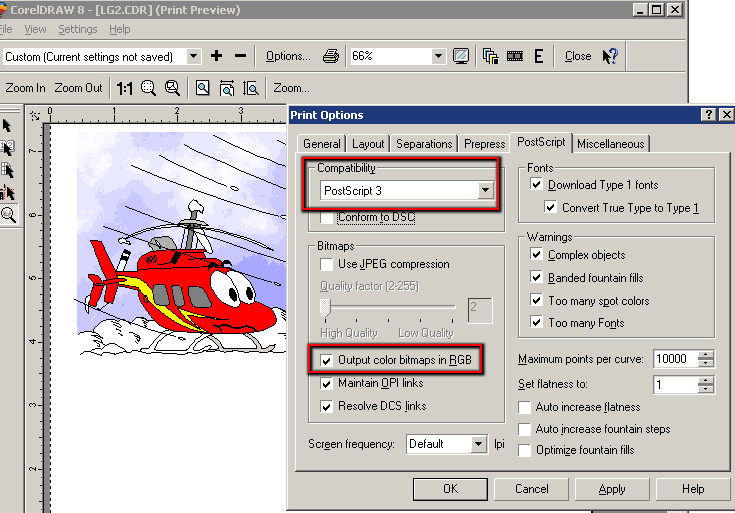Viewport: 735px width, 513px height.
Task: Toggle Banded fountain fills warning
Action: coord(536,277)
